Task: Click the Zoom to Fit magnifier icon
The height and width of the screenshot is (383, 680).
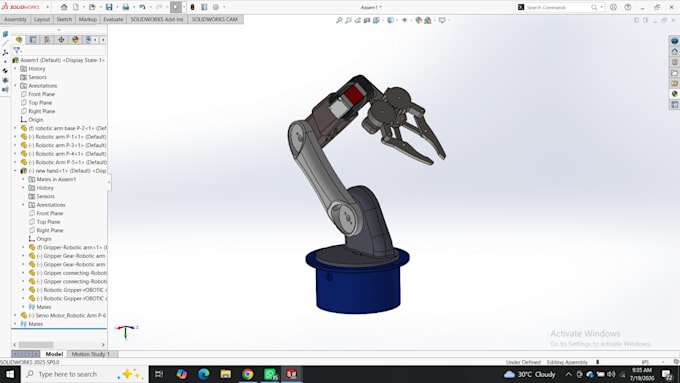Action: tap(339, 20)
